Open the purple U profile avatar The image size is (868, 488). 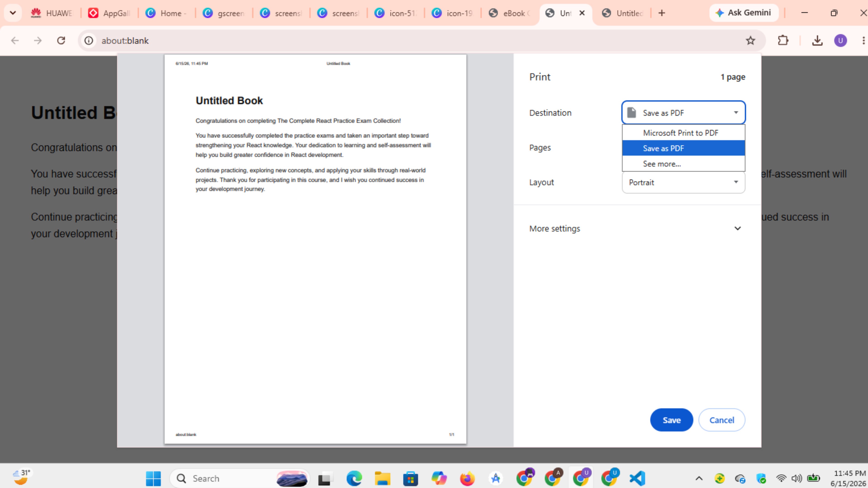[x=840, y=41]
